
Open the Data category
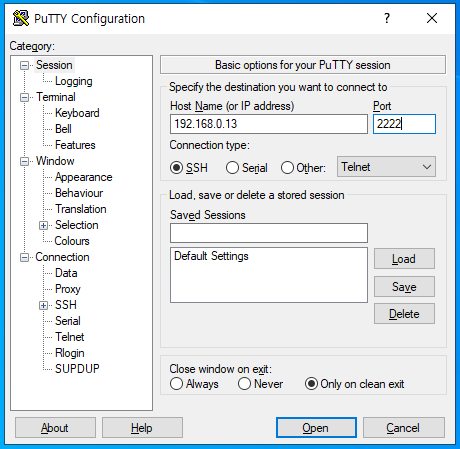(x=66, y=273)
